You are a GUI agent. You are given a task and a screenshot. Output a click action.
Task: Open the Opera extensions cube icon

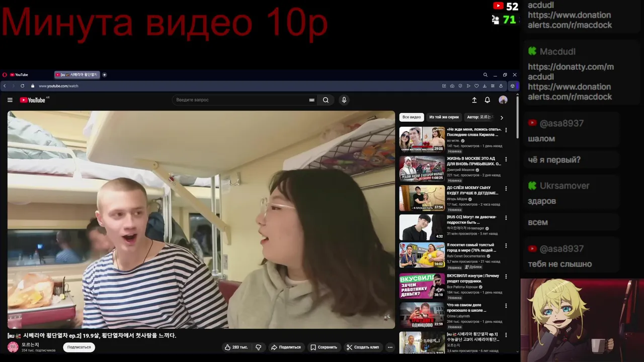click(x=513, y=86)
